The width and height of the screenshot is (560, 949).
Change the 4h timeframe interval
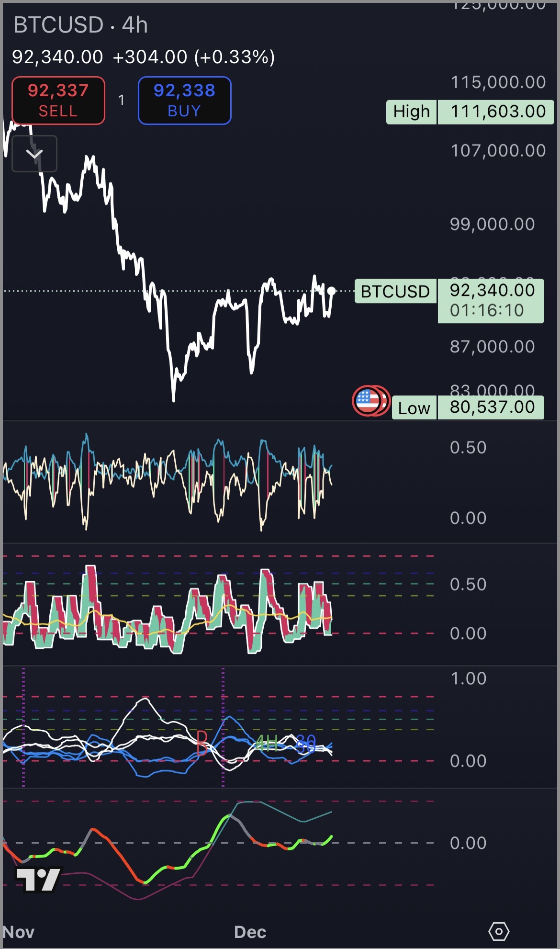pos(135,25)
